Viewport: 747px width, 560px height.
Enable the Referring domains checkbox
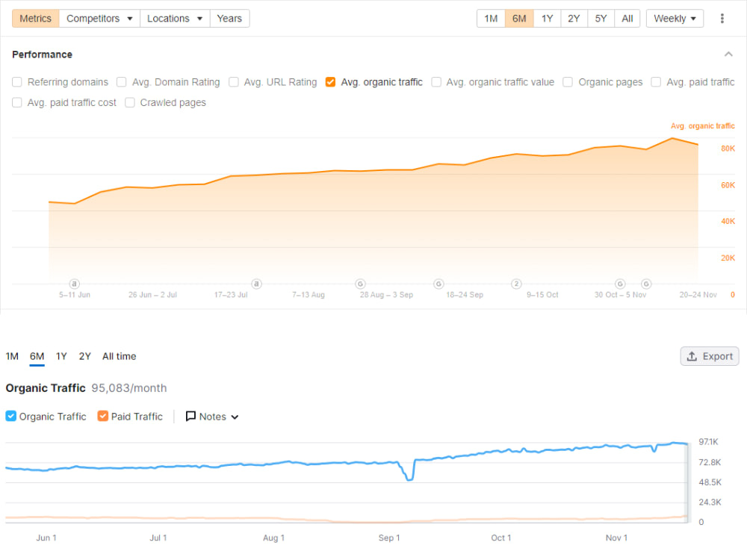coord(17,82)
